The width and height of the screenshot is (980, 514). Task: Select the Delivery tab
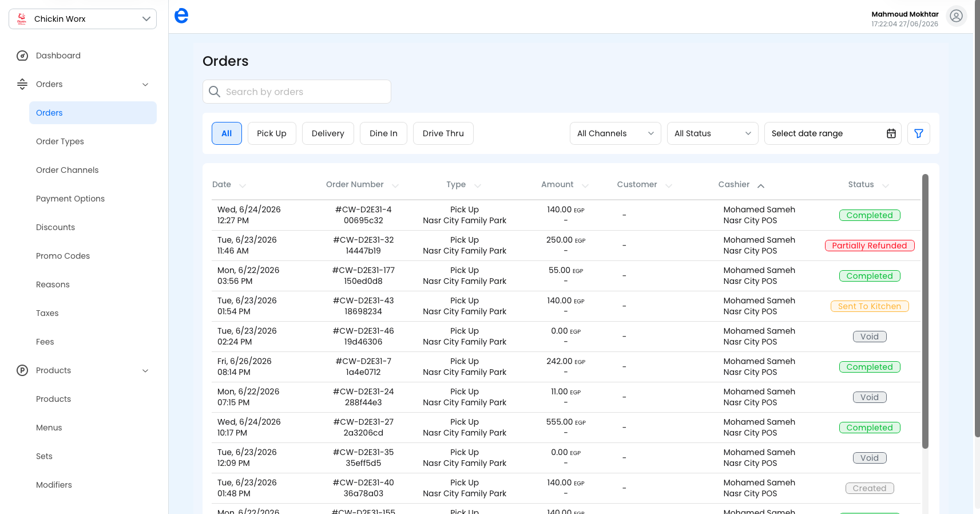point(328,133)
